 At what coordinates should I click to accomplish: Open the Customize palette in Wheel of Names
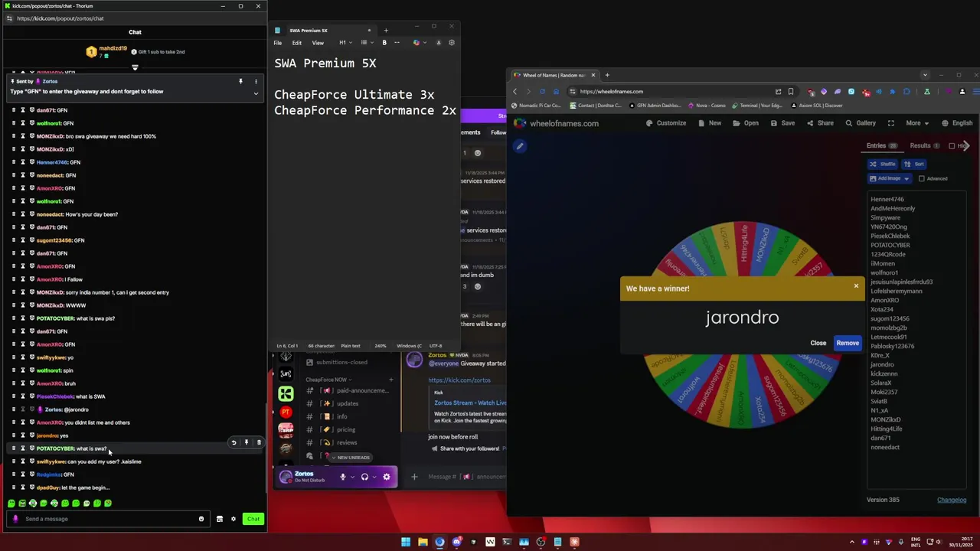pyautogui.click(x=665, y=123)
